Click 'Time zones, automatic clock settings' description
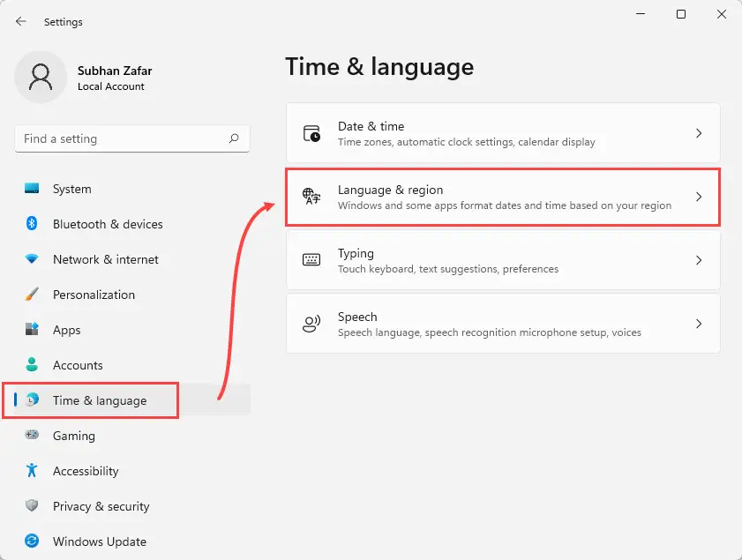The width and height of the screenshot is (742, 560). (467, 142)
